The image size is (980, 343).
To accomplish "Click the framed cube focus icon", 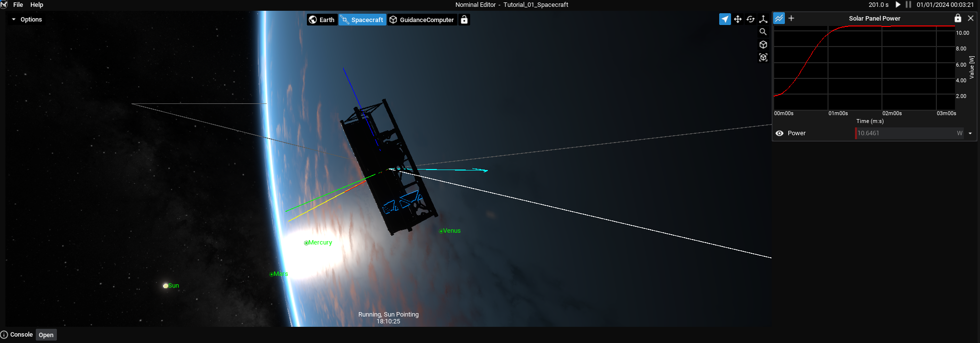I will coord(763,57).
